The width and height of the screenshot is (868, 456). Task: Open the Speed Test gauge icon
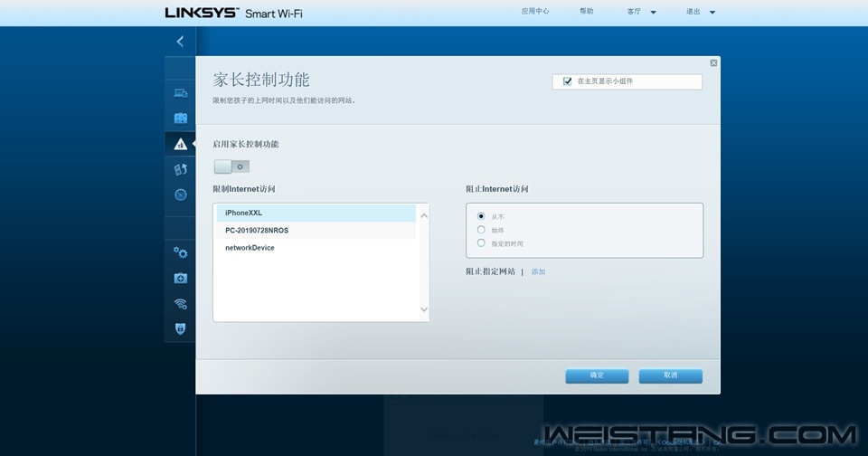(180, 195)
